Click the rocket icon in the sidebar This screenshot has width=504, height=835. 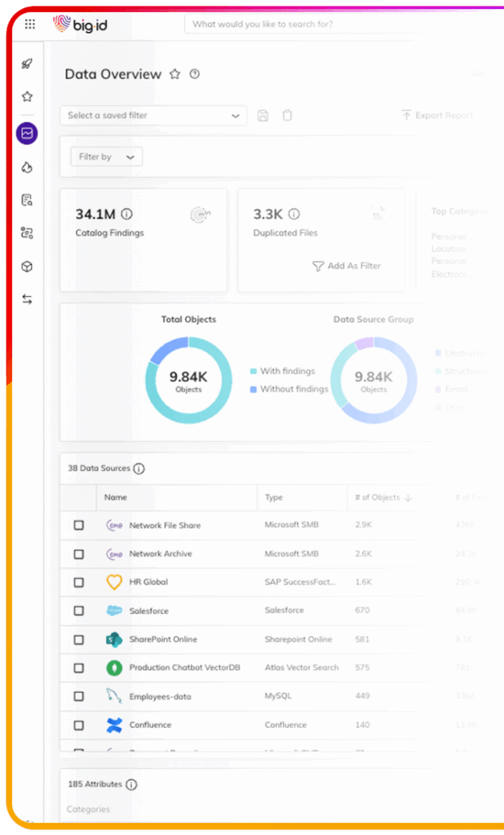pyautogui.click(x=27, y=64)
